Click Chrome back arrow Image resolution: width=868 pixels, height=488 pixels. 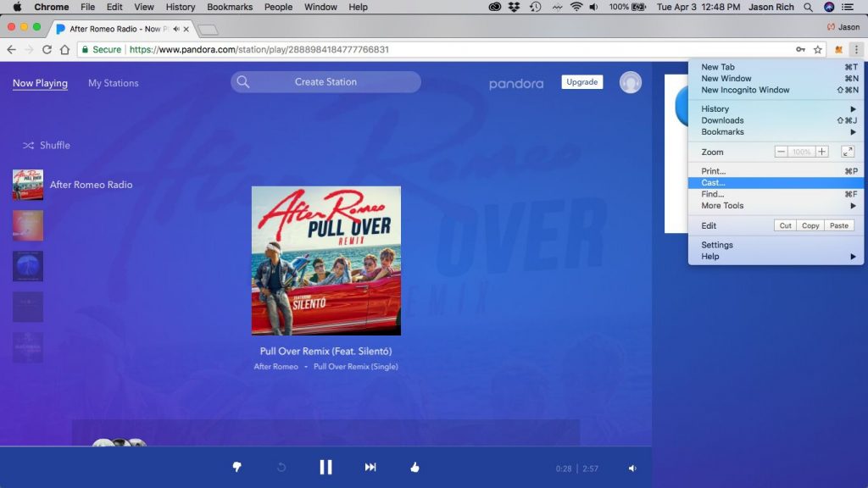[x=12, y=49]
